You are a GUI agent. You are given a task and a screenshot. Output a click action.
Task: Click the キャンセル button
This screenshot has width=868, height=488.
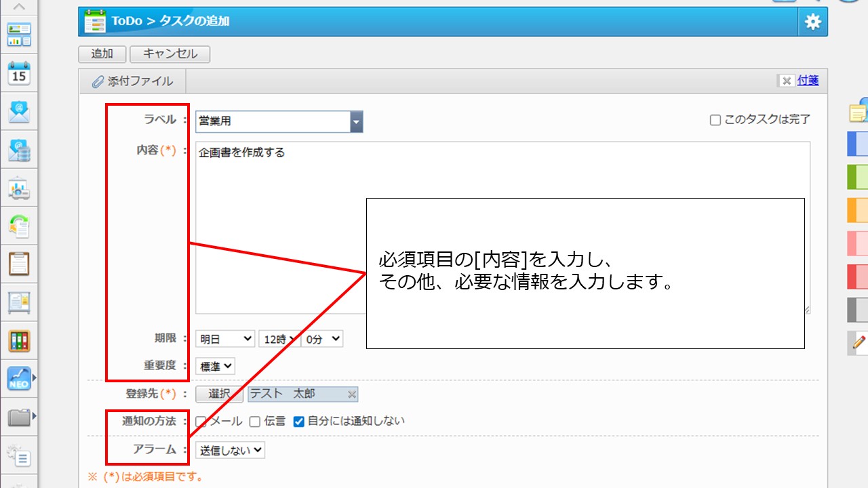(x=170, y=54)
